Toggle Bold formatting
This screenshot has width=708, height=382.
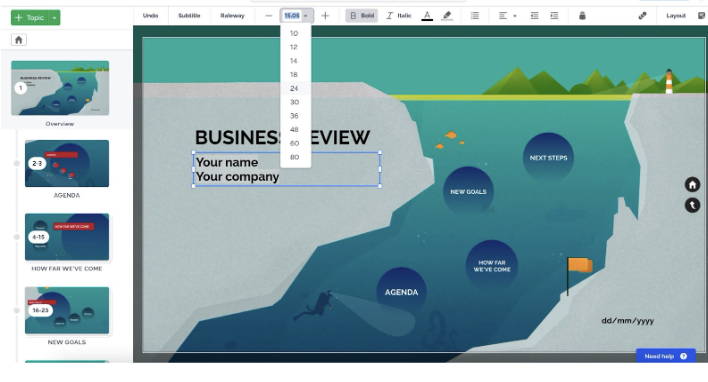pos(362,16)
